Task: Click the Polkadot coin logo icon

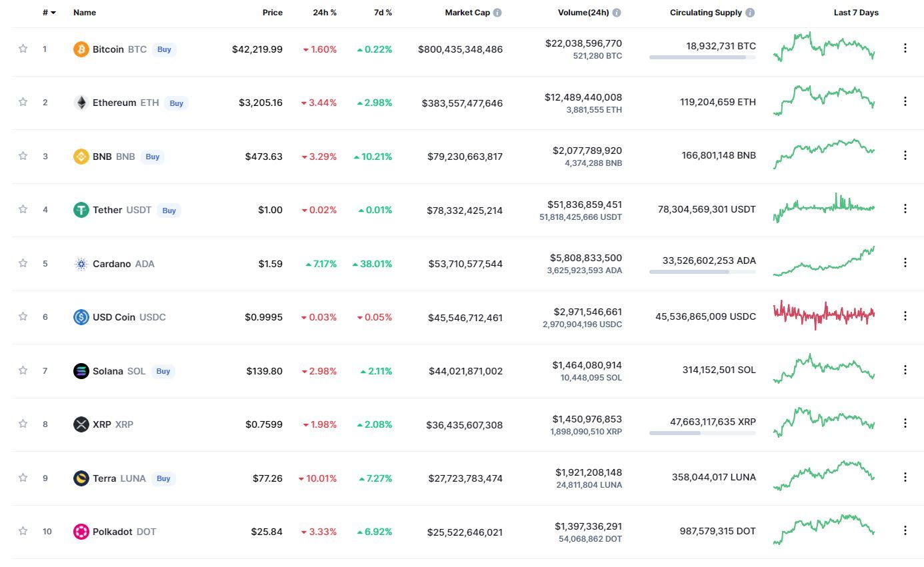Action: [81, 532]
